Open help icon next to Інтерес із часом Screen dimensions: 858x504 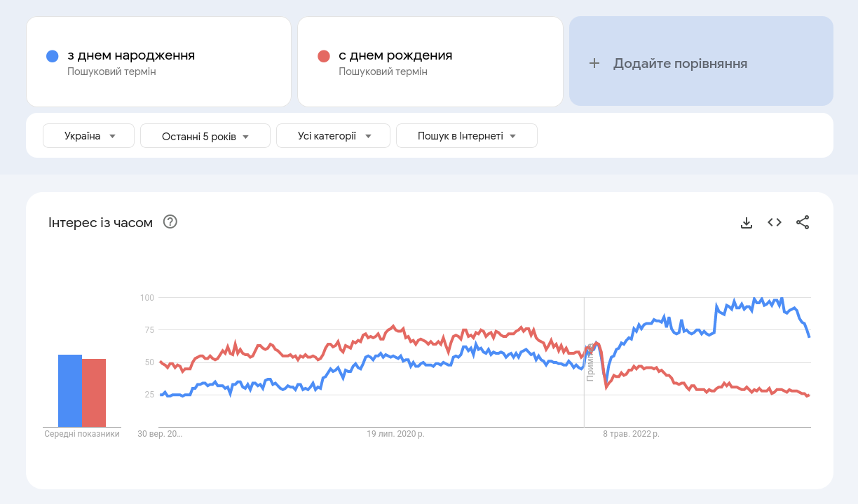click(x=170, y=222)
